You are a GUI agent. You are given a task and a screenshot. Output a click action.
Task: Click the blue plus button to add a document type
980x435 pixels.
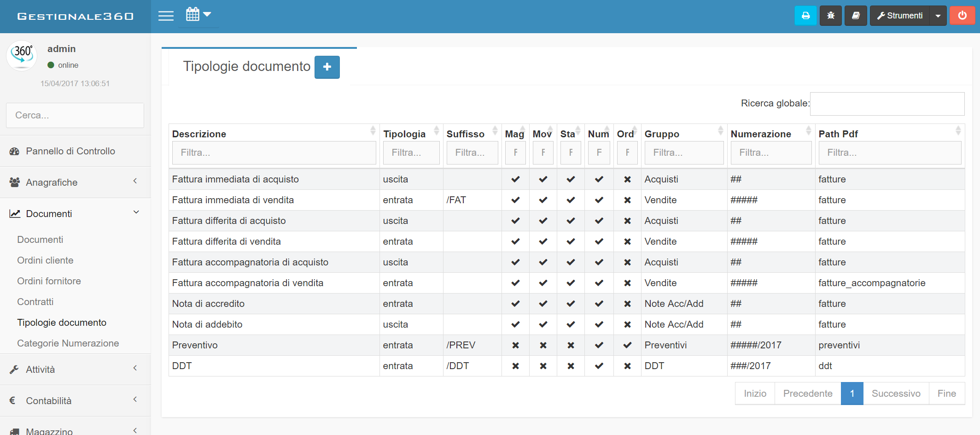(x=327, y=67)
